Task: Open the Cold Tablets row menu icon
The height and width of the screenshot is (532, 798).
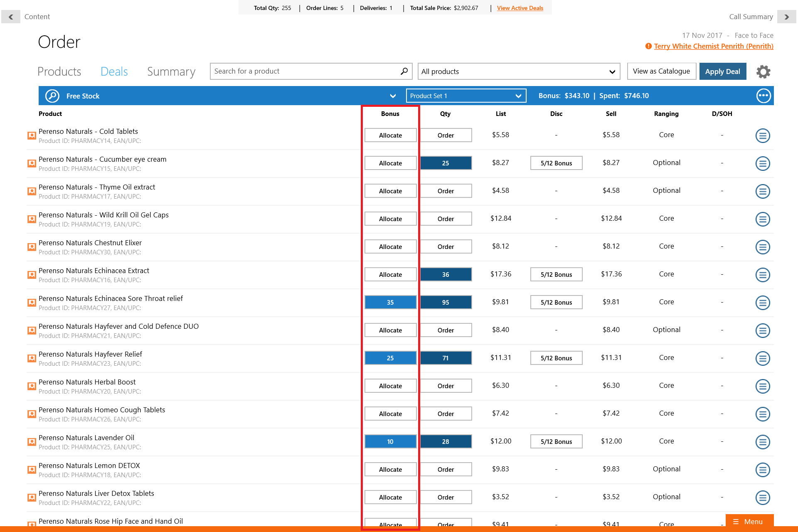Action: coord(762,135)
